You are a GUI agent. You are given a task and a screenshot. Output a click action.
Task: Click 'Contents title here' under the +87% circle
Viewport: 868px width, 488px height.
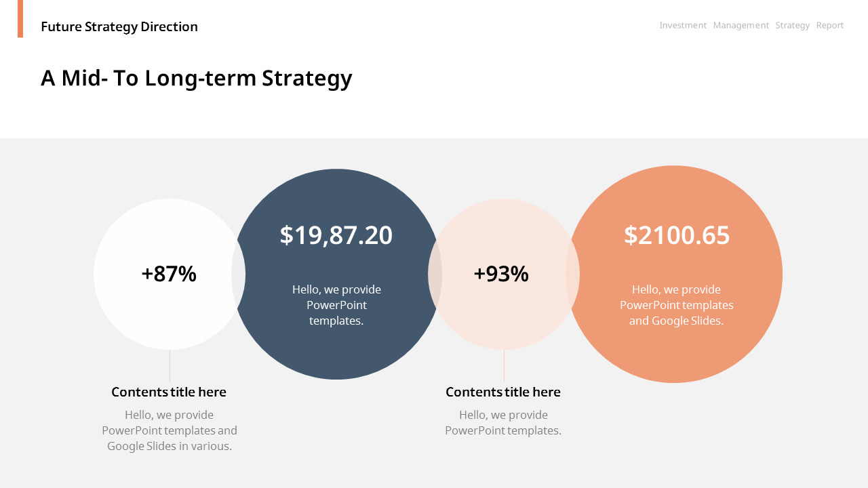169,392
